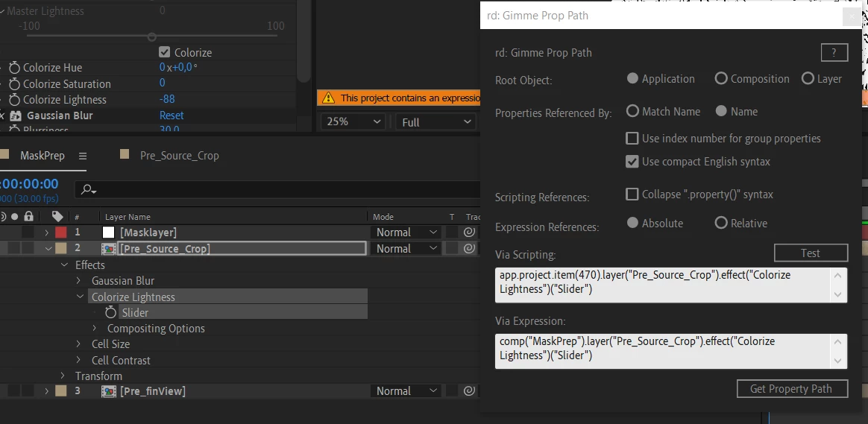Open blend mode dropdown for Pre_finView
The height and width of the screenshot is (424, 868).
(405, 390)
